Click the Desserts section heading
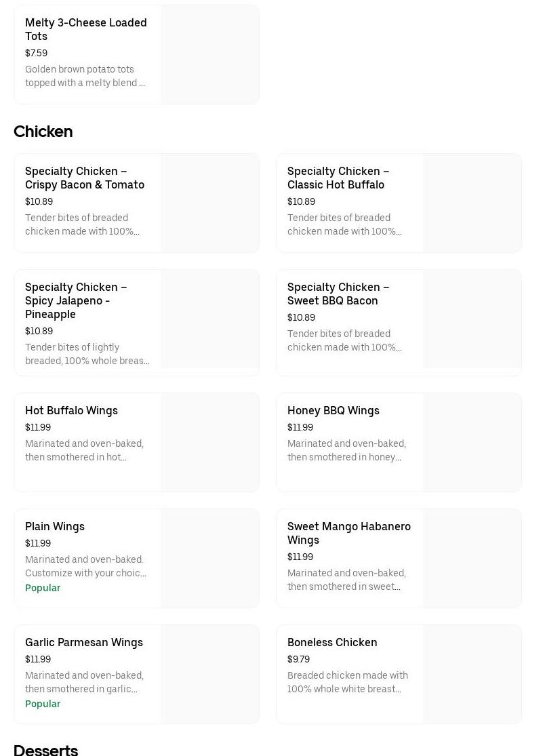The width and height of the screenshot is (545, 756). 45,749
